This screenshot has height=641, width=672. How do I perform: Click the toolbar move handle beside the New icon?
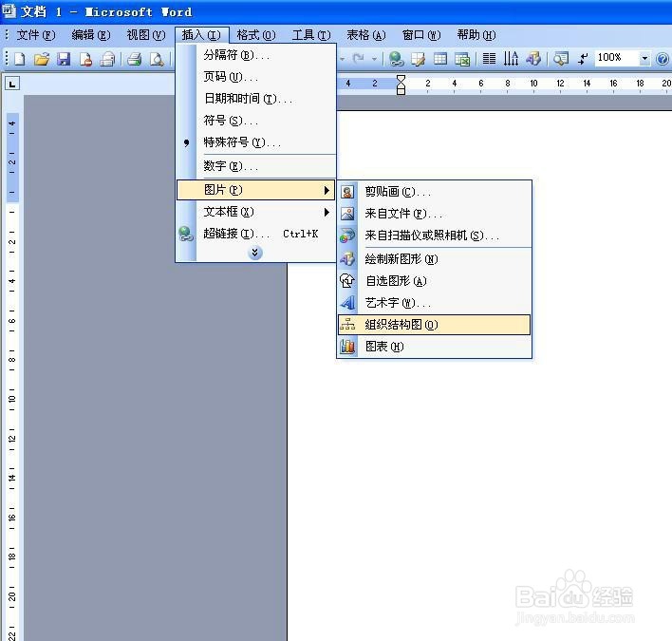coord(7,59)
